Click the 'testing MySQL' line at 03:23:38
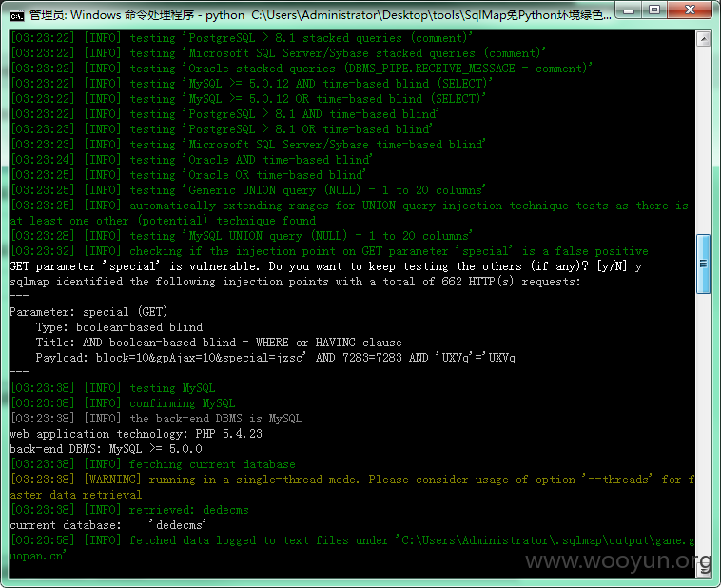Viewport: 721px width, 588px height. tap(112, 388)
